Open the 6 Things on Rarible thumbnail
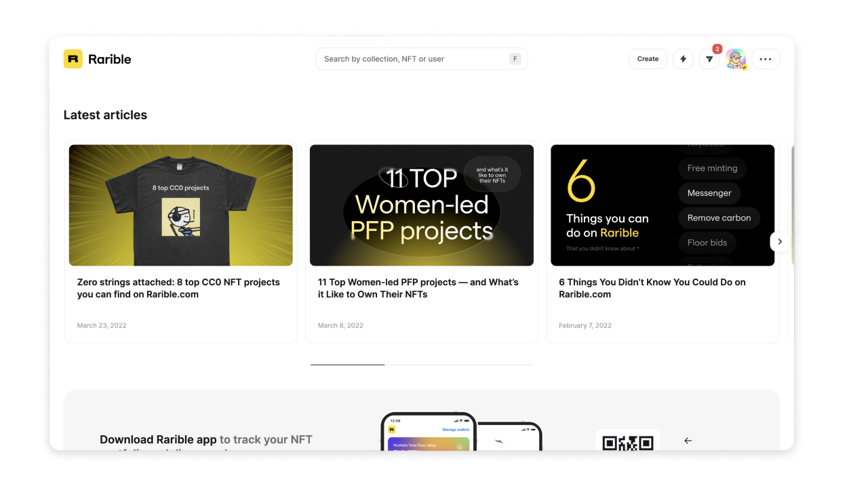The height and width of the screenshot is (488, 868). (x=663, y=205)
